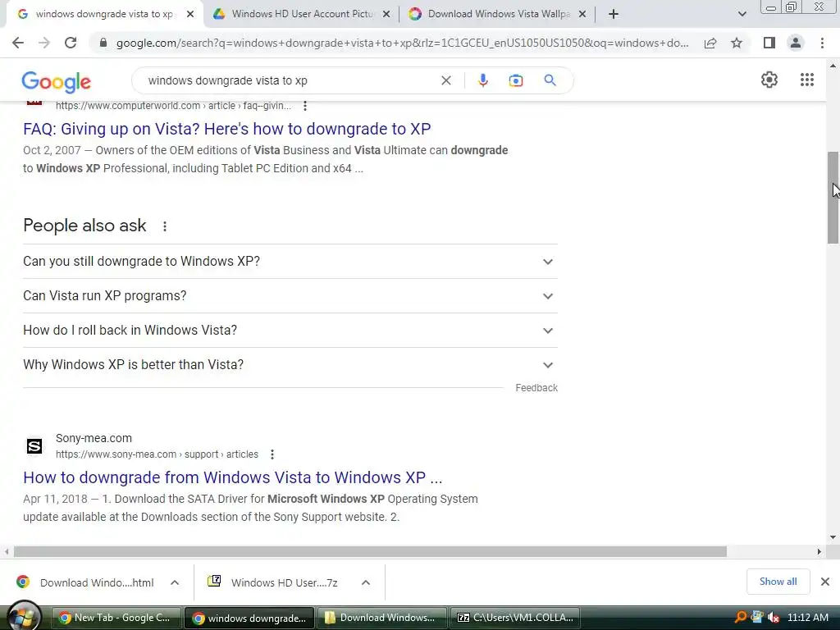This screenshot has height=630, width=840.
Task: Go to the Google logo homepage
Action: [x=57, y=81]
